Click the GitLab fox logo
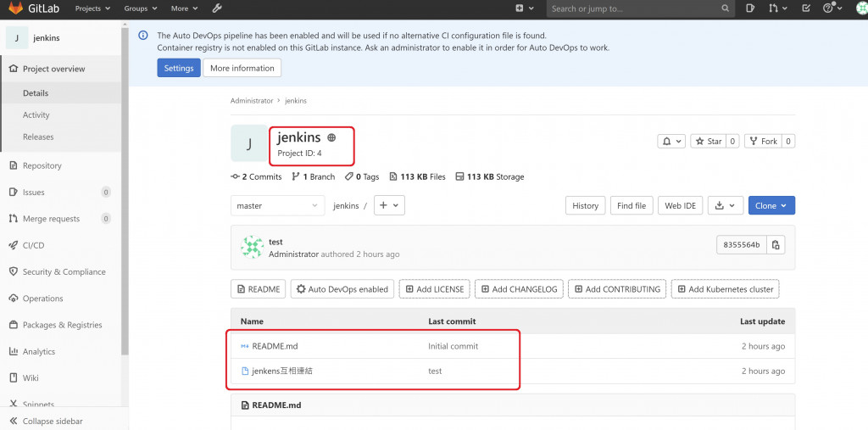The width and height of the screenshot is (868, 430). (15, 8)
